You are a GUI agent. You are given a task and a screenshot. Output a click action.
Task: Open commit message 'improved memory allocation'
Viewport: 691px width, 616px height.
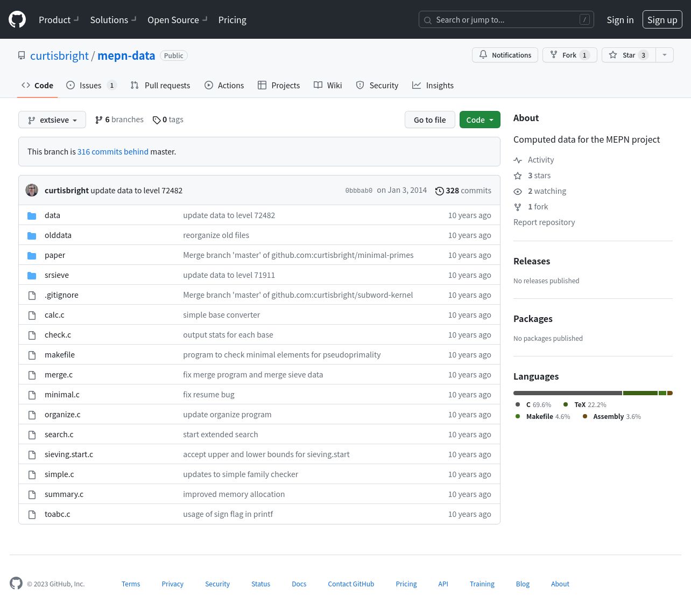pos(234,494)
